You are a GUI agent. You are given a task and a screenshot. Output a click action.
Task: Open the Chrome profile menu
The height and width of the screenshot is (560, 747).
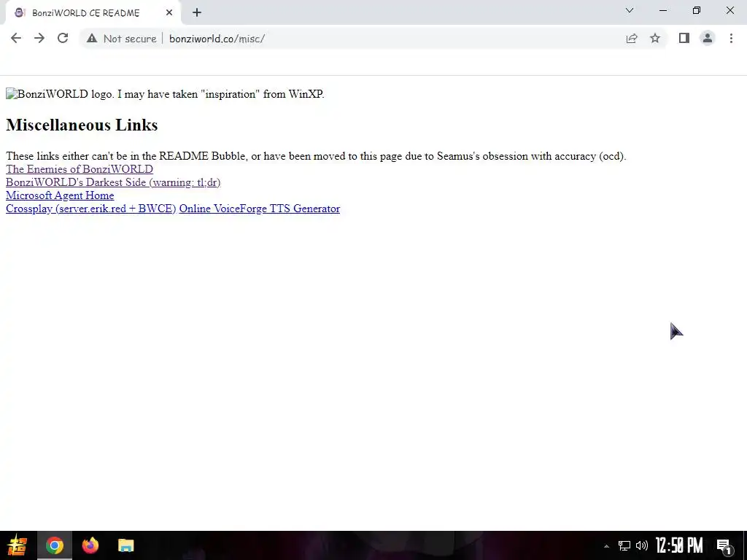708,38
